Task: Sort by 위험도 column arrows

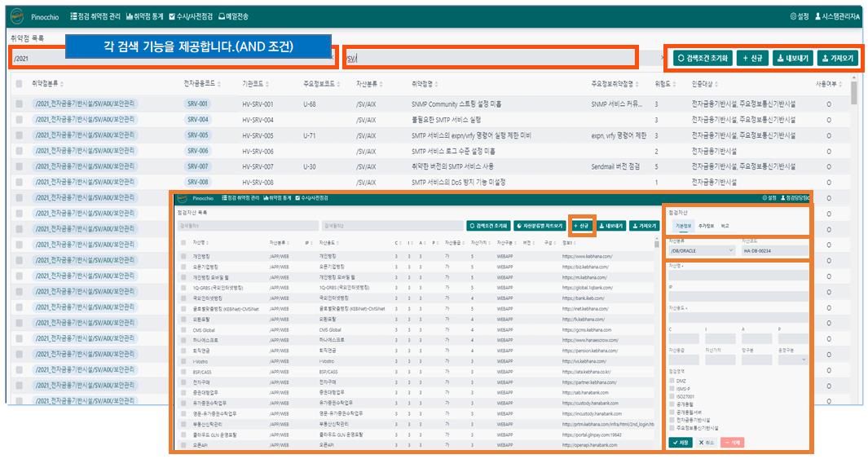Action: click(x=674, y=84)
